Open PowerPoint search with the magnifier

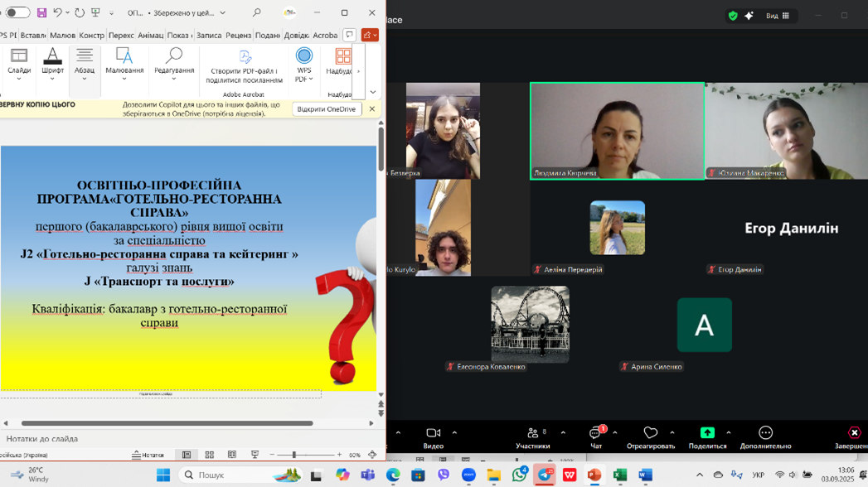[x=256, y=12]
